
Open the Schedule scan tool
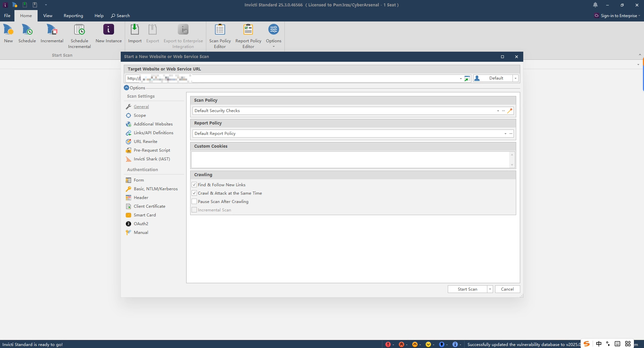tap(27, 34)
